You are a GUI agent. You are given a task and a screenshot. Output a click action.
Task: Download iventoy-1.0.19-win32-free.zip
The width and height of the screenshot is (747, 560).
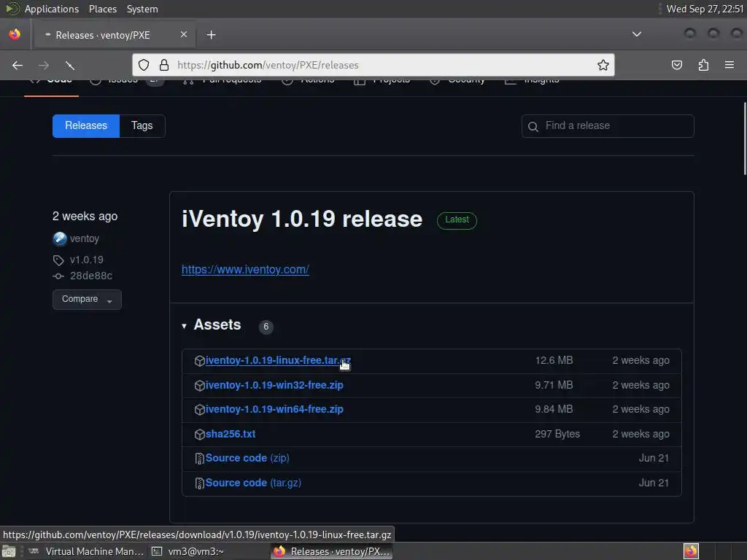(x=274, y=385)
